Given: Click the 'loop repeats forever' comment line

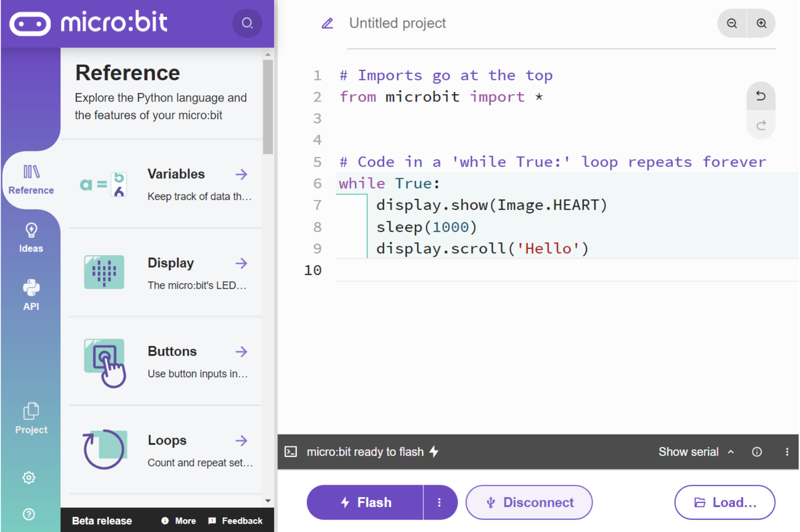Looking at the screenshot, I should tap(553, 162).
